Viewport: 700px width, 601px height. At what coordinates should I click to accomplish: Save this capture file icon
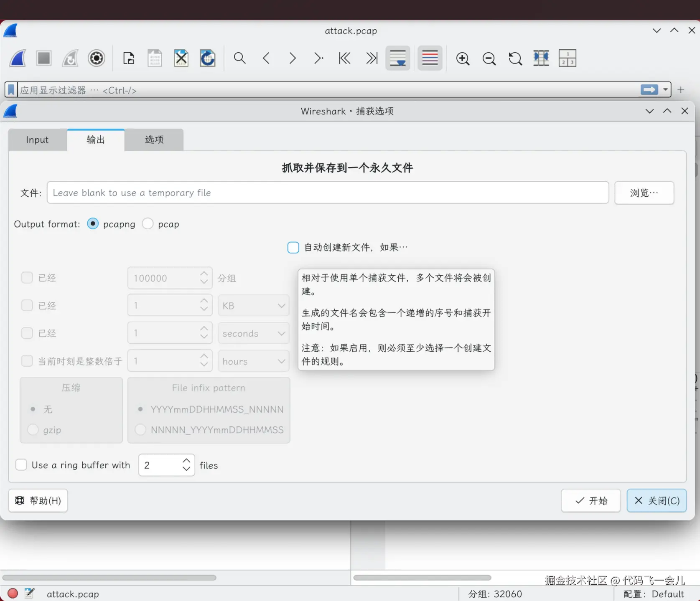pos(155,58)
